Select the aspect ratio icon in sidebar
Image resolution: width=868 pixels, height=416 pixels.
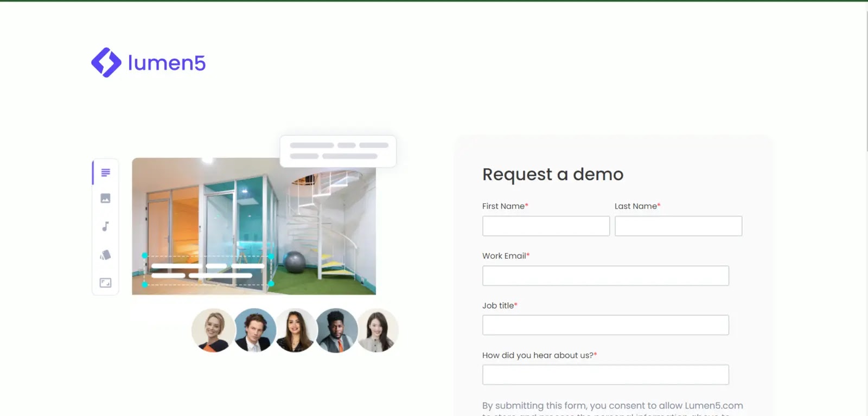(106, 283)
